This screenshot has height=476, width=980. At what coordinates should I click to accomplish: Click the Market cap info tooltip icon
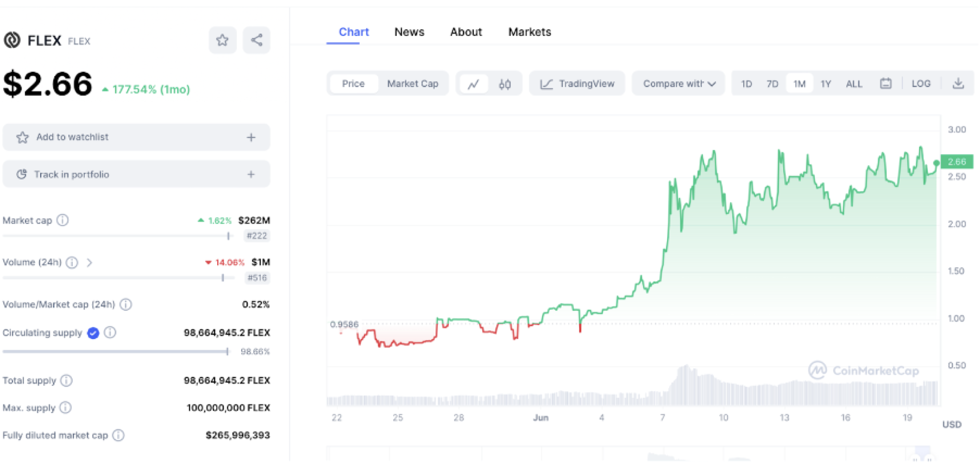[x=62, y=220]
